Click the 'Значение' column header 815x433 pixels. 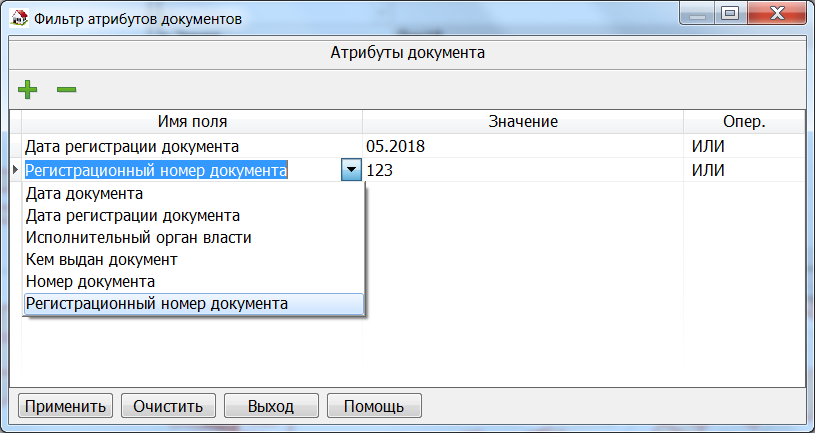click(x=522, y=121)
